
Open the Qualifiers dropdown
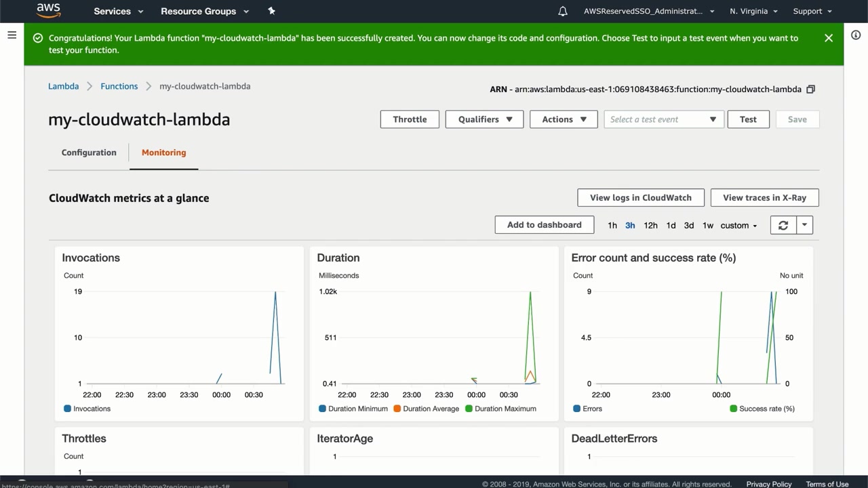[x=484, y=119]
